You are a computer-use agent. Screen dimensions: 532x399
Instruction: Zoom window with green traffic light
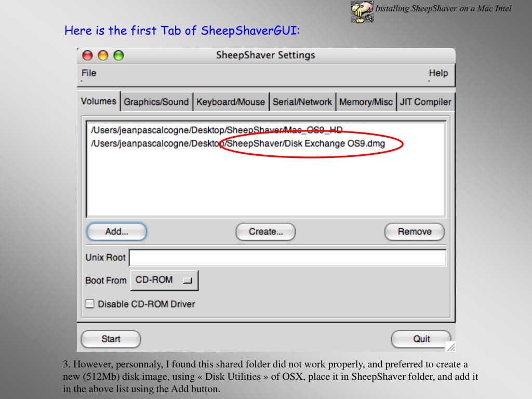coord(119,55)
